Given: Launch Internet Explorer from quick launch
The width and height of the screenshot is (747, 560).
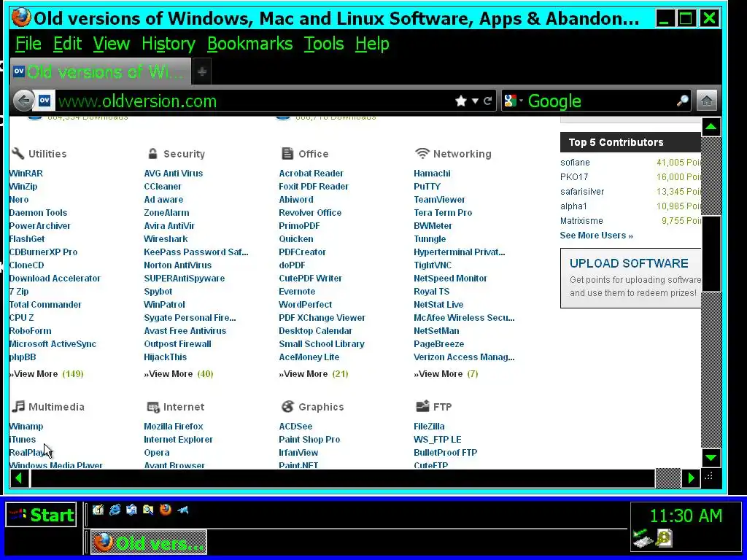Looking at the screenshot, I should [115, 510].
